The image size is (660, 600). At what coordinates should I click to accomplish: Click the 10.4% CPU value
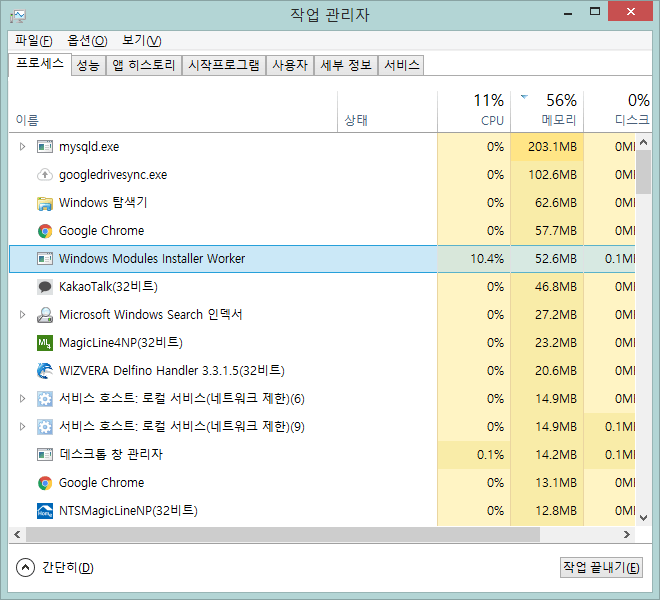pyautogui.click(x=487, y=259)
